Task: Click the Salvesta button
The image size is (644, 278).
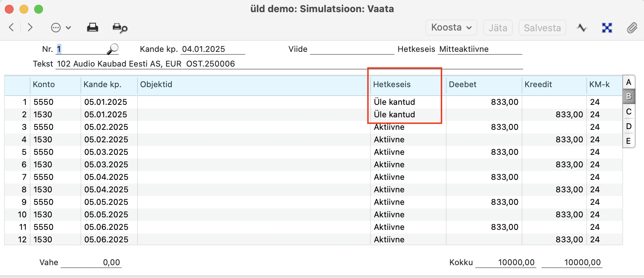Action: [x=542, y=28]
